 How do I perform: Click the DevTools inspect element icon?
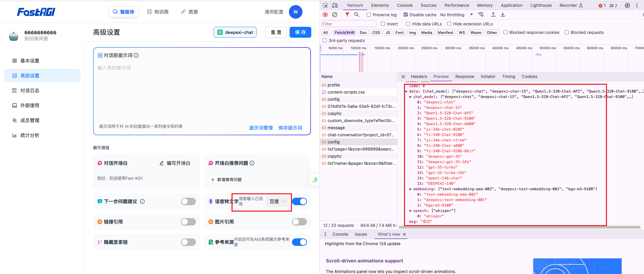click(325, 5)
